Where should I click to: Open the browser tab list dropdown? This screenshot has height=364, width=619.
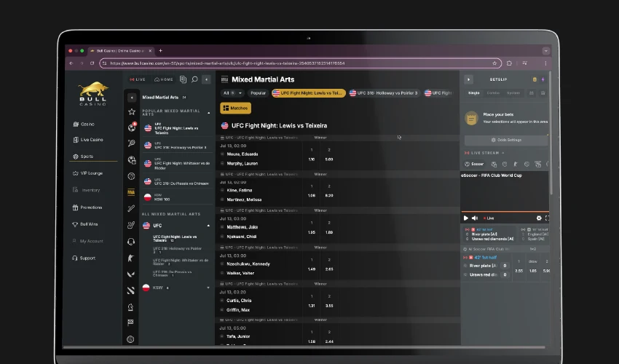click(546, 51)
